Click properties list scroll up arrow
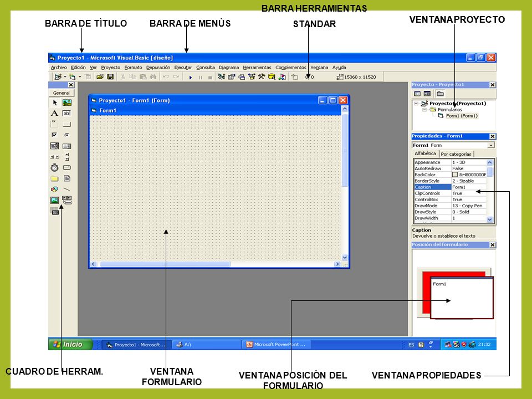Screen dimensions: 532x399 coord(489,162)
